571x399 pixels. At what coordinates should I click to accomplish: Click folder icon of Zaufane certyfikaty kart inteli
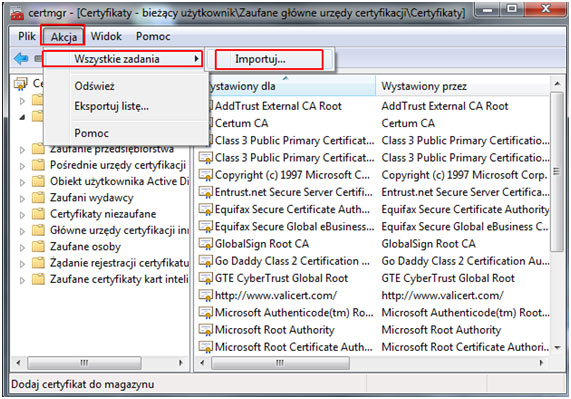point(38,279)
